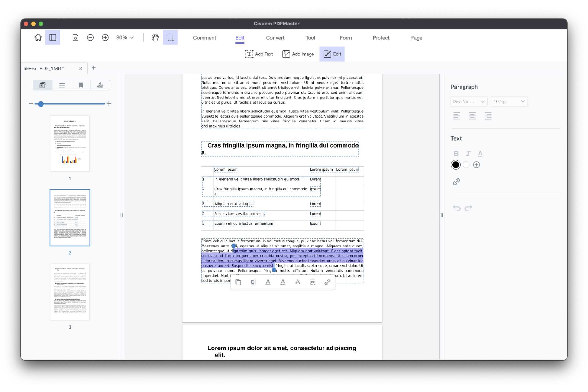
Task: Open page 2 thumbnail
Action: pos(70,218)
